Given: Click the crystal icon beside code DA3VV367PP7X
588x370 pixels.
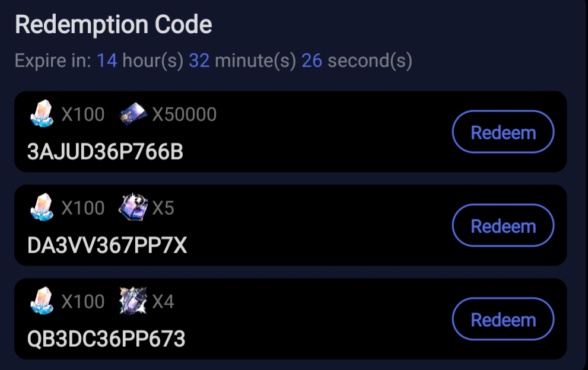Looking at the screenshot, I should 42,208.
